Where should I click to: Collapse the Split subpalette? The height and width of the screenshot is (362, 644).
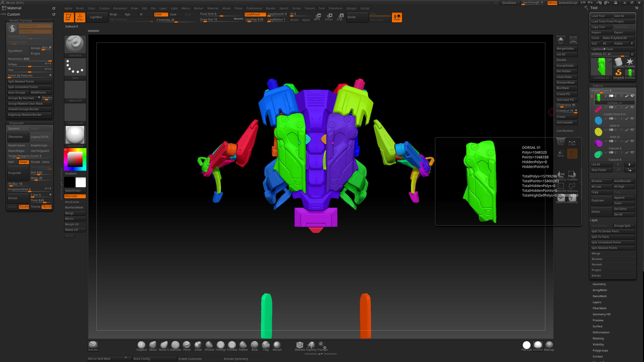coord(594,220)
